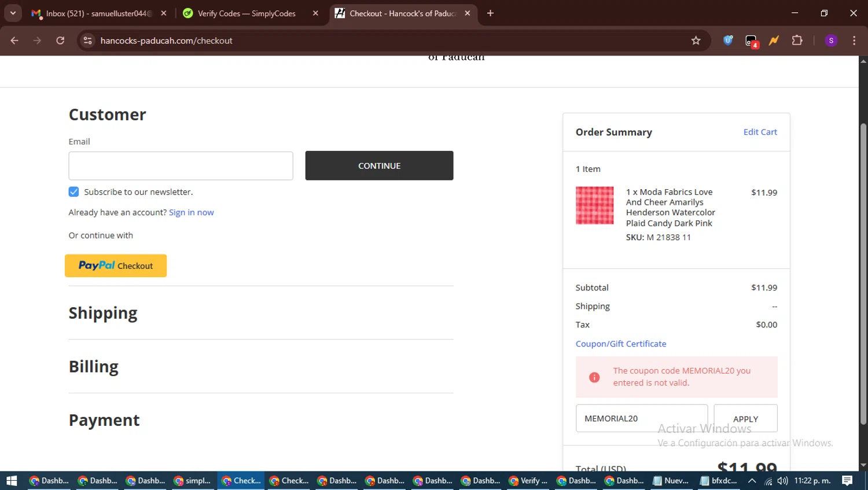Close the Verify Codes SimplyCodes tab
This screenshot has width=868, height=490.
click(315, 13)
